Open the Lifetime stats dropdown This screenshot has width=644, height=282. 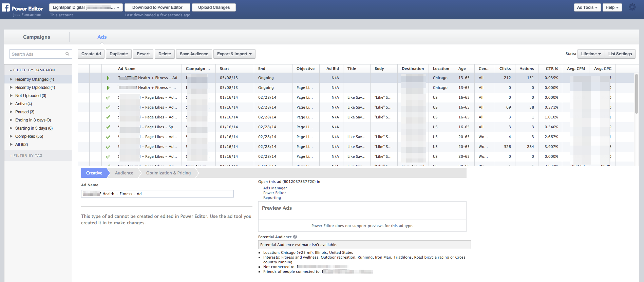(x=591, y=54)
